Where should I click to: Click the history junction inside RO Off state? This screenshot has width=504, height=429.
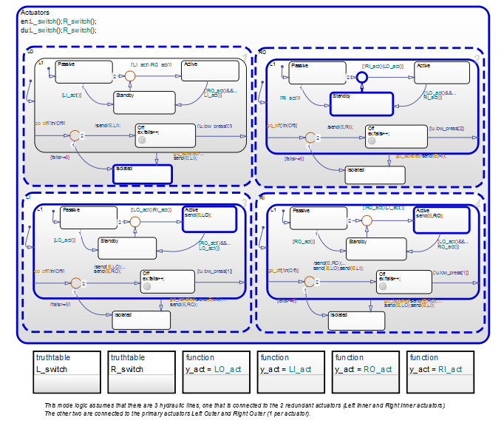372,141
